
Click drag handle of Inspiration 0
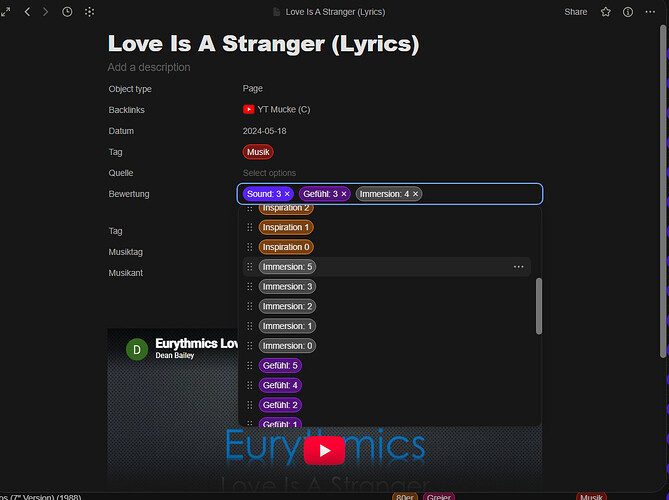pyautogui.click(x=250, y=247)
